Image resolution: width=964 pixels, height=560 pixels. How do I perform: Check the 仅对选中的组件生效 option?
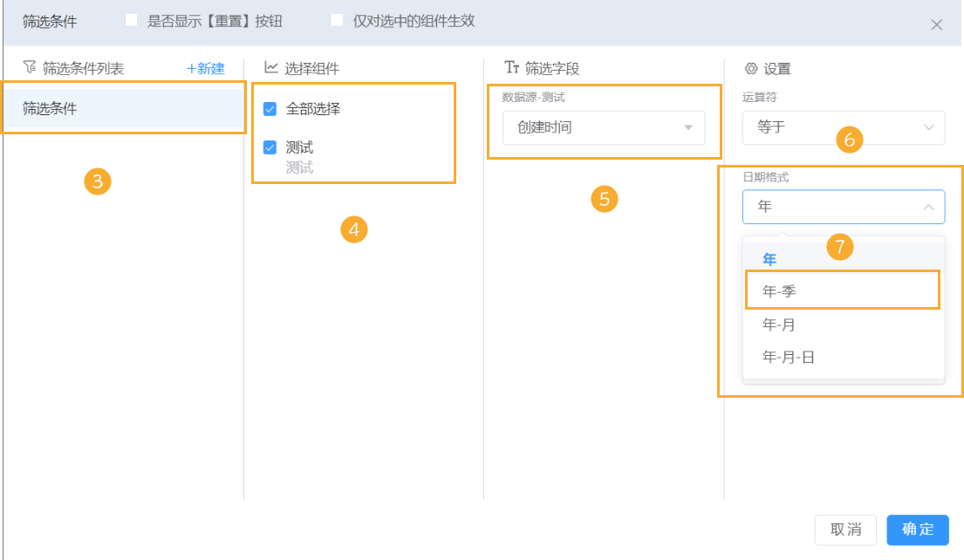[x=338, y=20]
